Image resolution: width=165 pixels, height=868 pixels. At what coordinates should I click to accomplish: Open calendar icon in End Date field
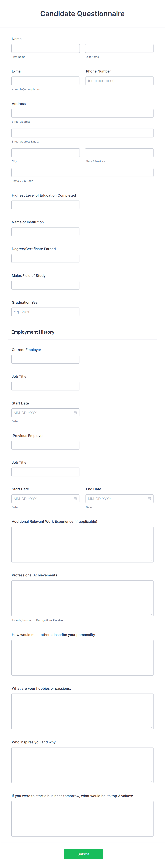click(x=149, y=499)
